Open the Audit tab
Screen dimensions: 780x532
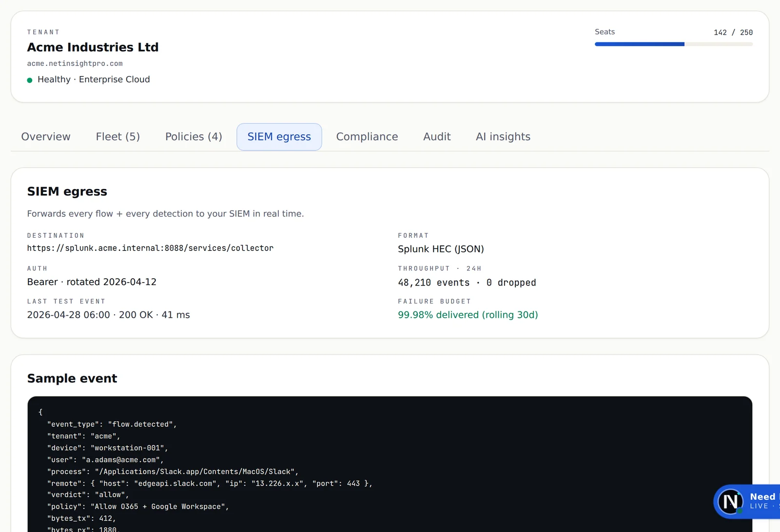pos(437,137)
